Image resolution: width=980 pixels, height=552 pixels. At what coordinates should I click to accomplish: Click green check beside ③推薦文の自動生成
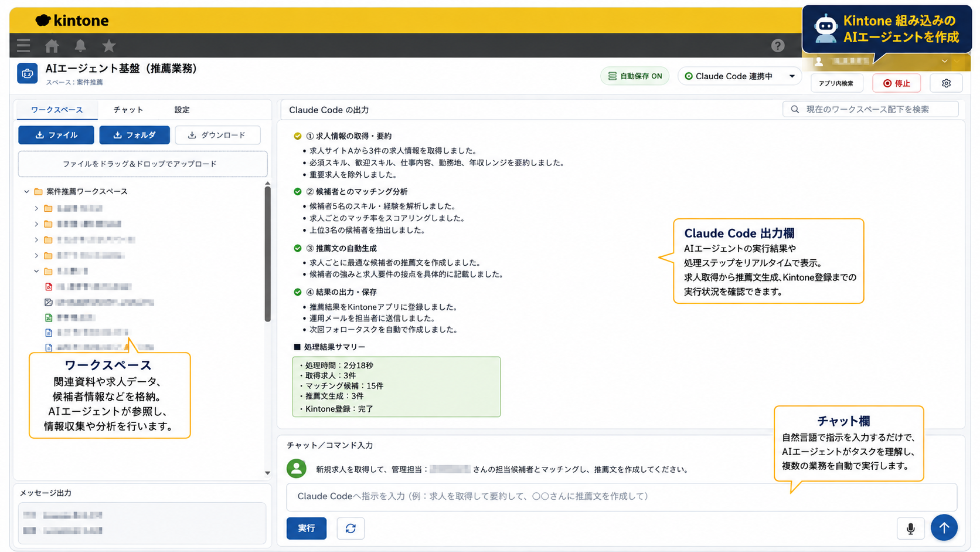[298, 248]
